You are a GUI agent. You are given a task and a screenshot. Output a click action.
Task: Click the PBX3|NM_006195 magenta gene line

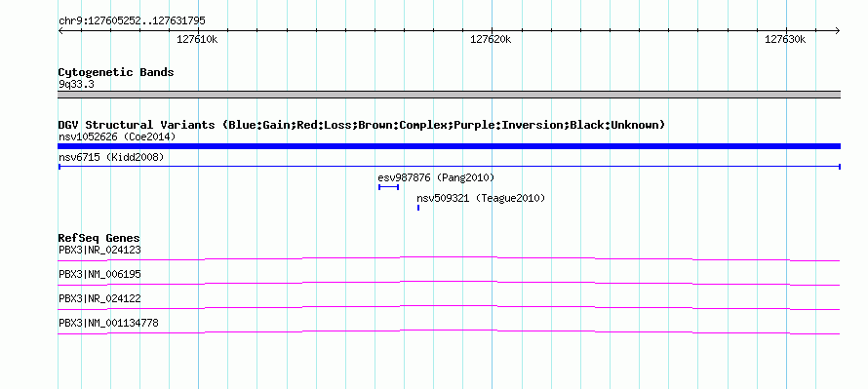[x=449, y=283]
